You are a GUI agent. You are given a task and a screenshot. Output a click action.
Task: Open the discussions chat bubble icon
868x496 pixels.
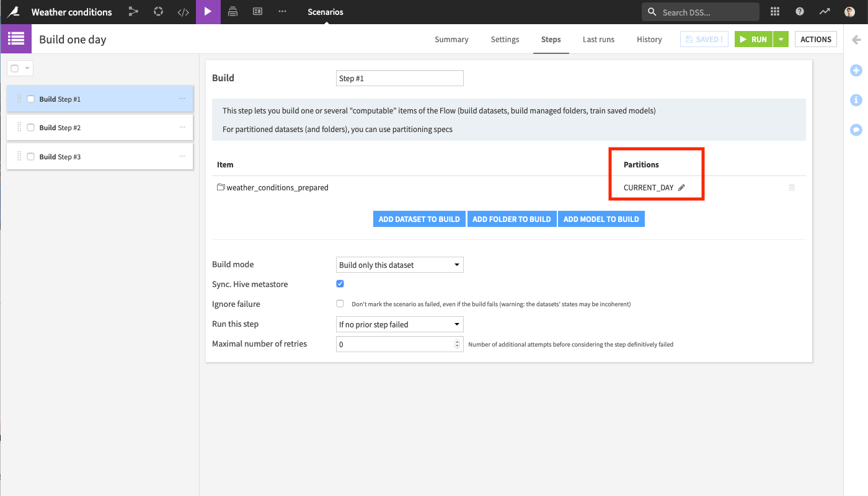(x=856, y=130)
